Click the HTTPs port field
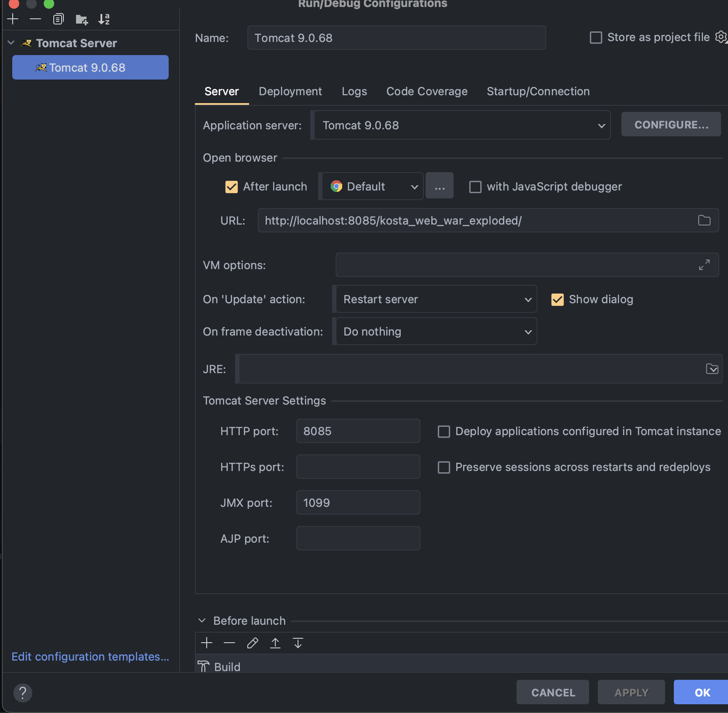The height and width of the screenshot is (713, 728). click(358, 467)
